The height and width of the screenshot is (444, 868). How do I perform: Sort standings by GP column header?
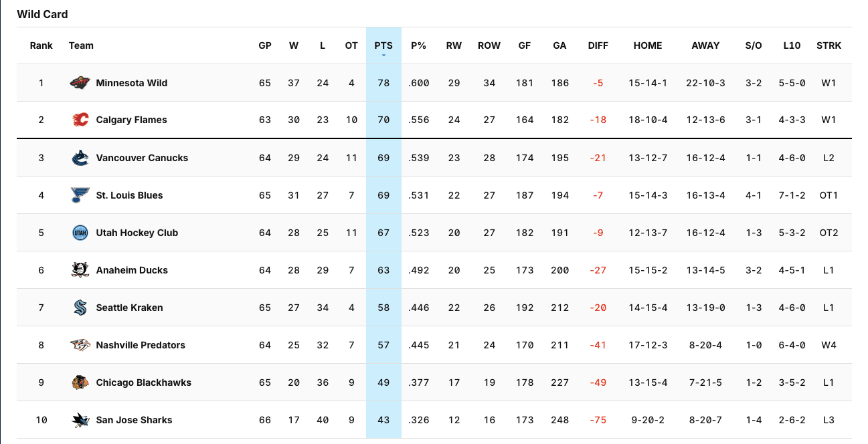pyautogui.click(x=265, y=45)
